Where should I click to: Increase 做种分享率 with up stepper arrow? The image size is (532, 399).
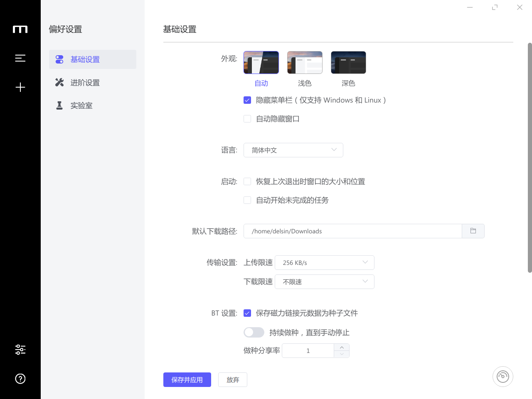[x=342, y=347]
